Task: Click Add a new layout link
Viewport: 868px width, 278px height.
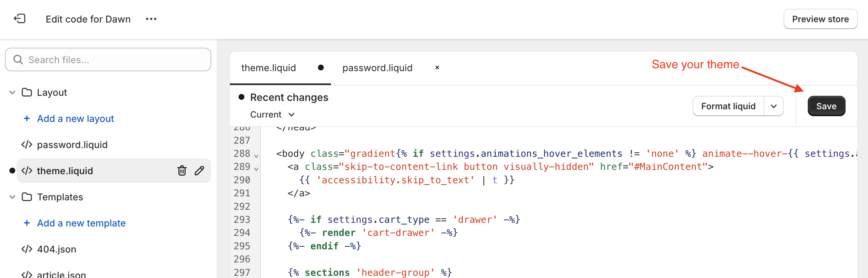Action: (75, 119)
